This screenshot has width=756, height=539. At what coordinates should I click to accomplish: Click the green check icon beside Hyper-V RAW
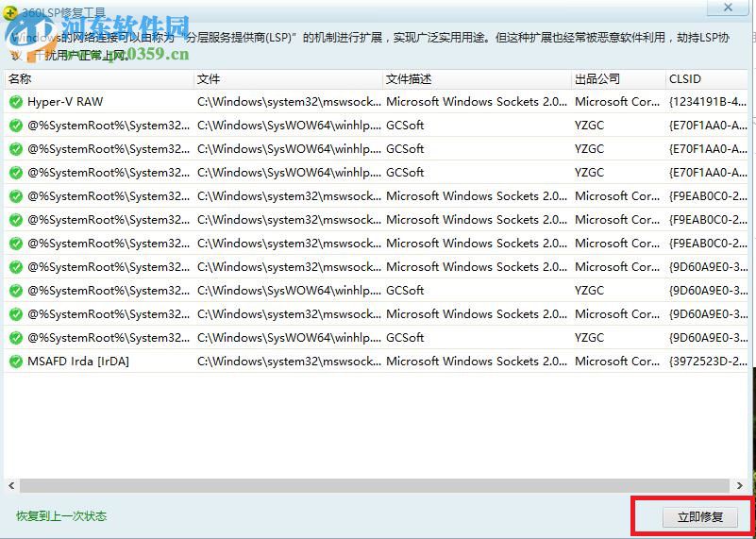(16, 102)
